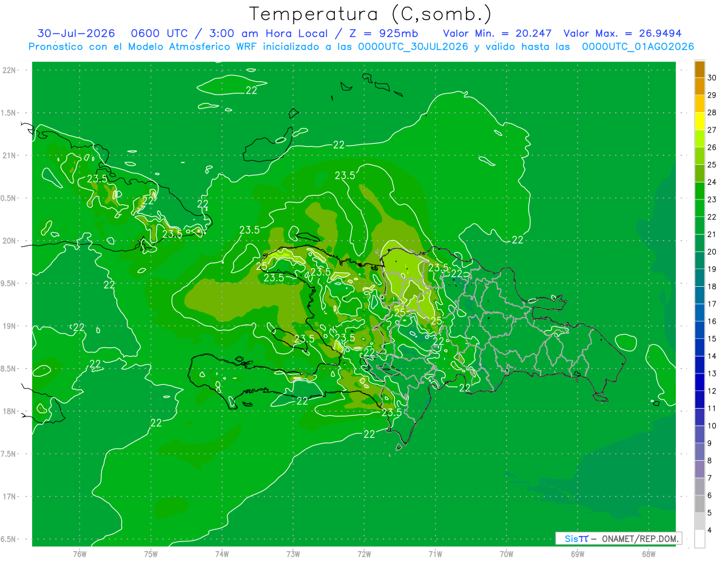This screenshot has height=562, width=728.
Task: Pick the teal swatch between legend values 18 and 19
Action: pyautogui.click(x=699, y=278)
